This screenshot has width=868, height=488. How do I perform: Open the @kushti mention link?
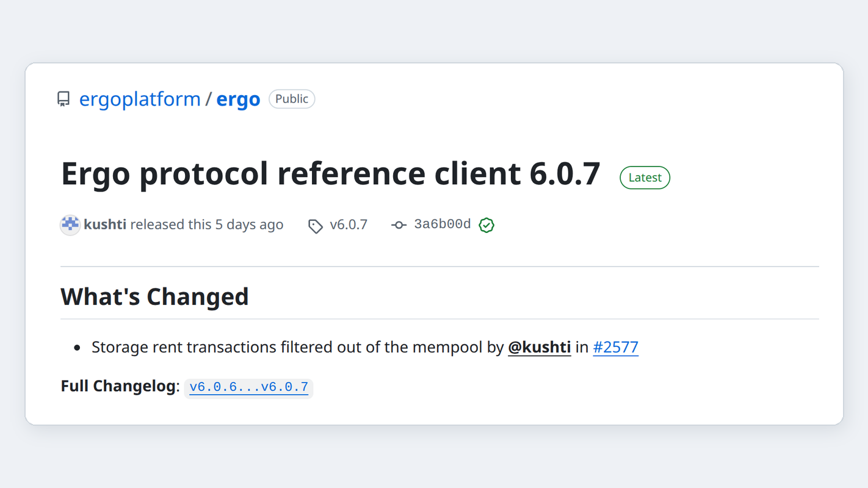point(540,347)
